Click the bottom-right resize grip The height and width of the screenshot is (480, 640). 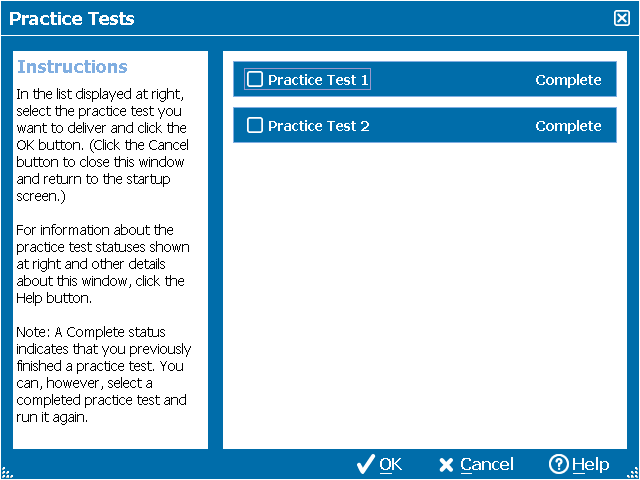pyautogui.click(x=633, y=473)
